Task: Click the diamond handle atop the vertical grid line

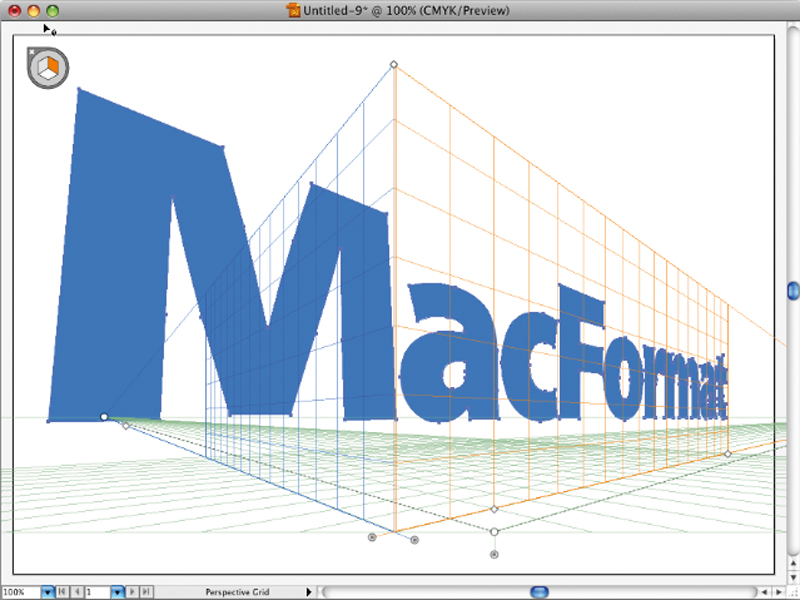Action: point(394,64)
